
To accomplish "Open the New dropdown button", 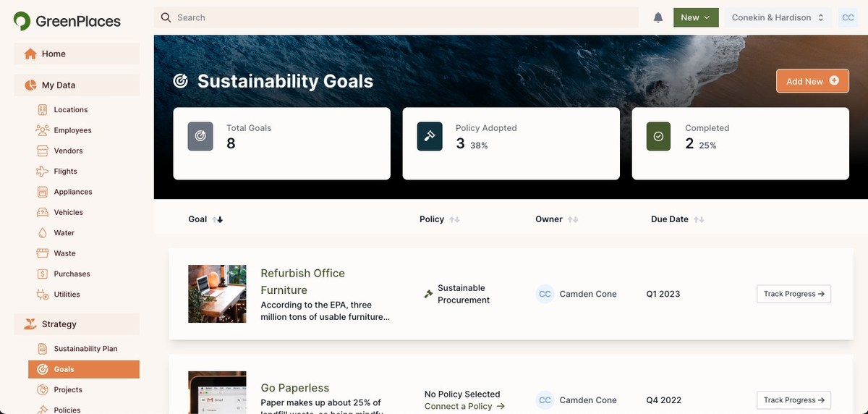I will pos(696,17).
